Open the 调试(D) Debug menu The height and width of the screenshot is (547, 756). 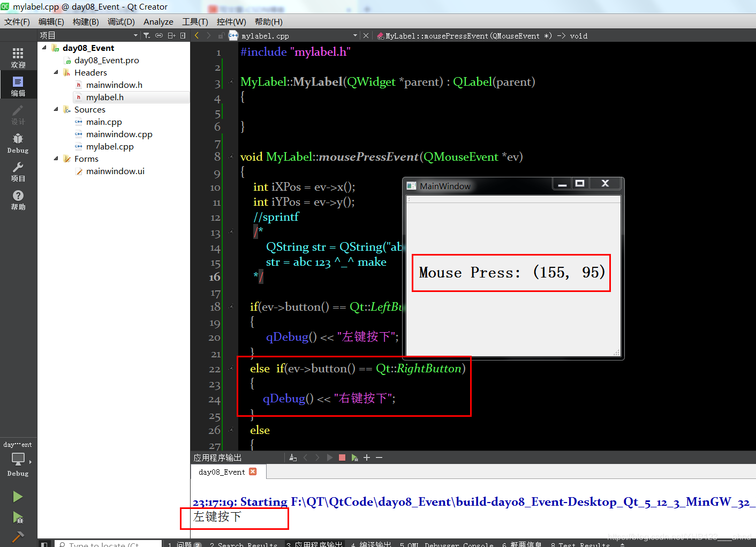(x=121, y=21)
